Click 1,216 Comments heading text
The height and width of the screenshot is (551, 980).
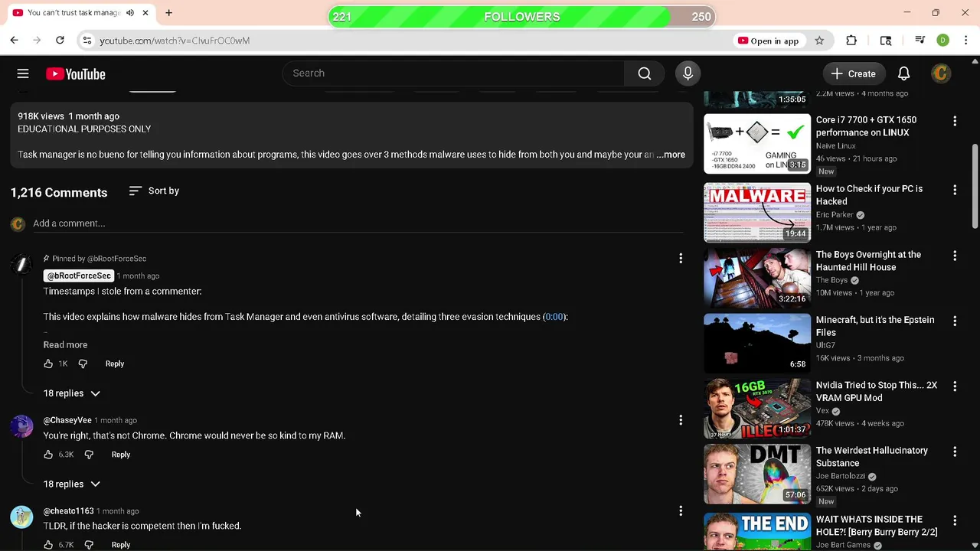point(59,193)
